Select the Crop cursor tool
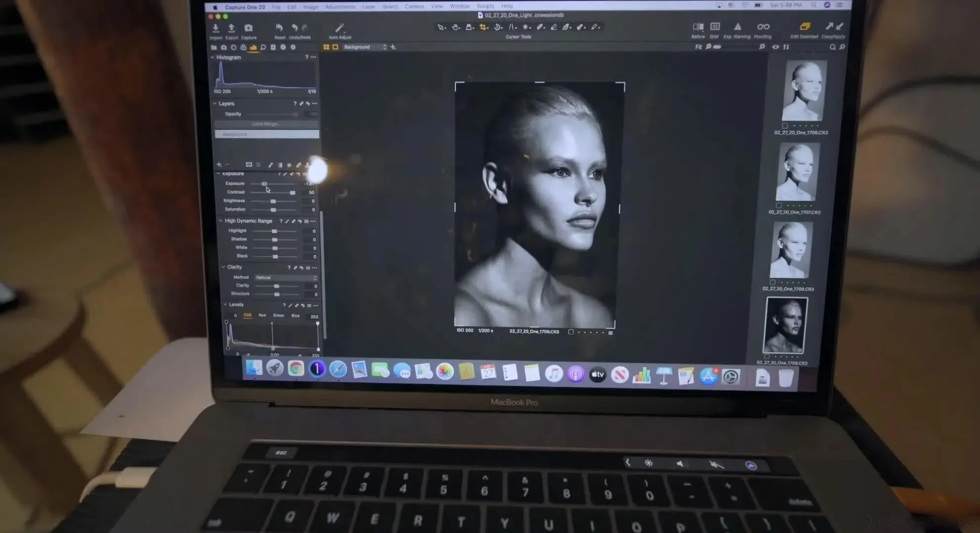The height and width of the screenshot is (533, 980). click(483, 28)
